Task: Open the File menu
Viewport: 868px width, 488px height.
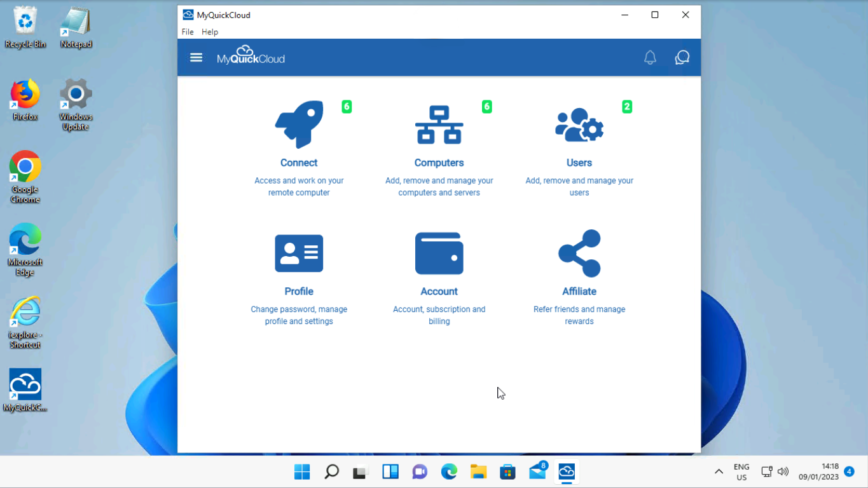Action: pos(187,32)
